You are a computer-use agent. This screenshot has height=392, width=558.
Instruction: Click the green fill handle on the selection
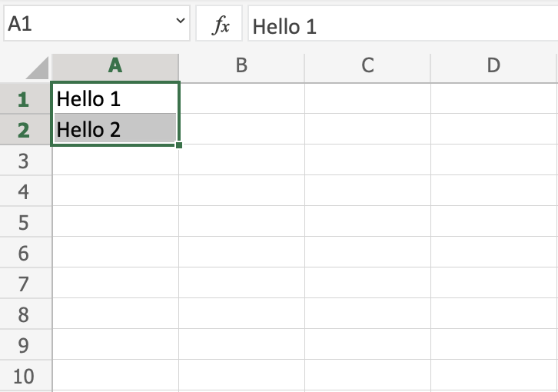click(x=179, y=145)
